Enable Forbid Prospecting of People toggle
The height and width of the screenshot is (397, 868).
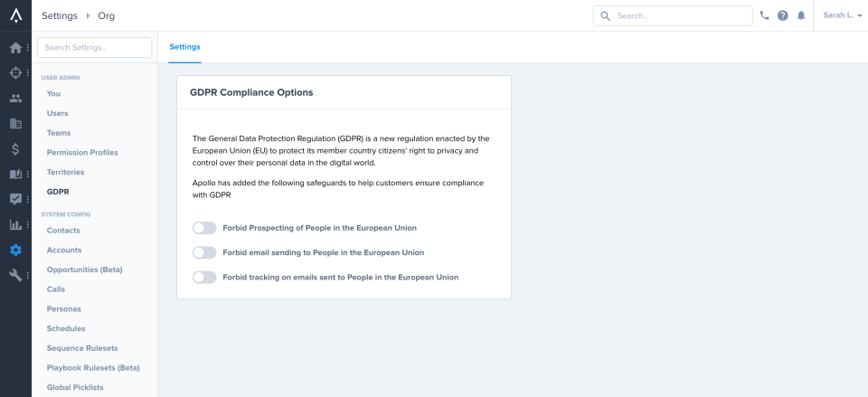(204, 228)
